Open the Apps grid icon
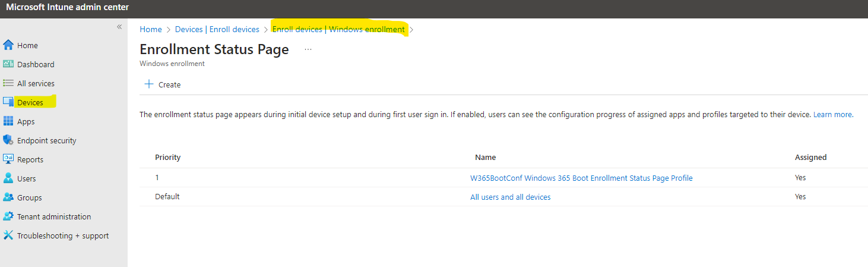The image size is (868, 267). (x=8, y=121)
